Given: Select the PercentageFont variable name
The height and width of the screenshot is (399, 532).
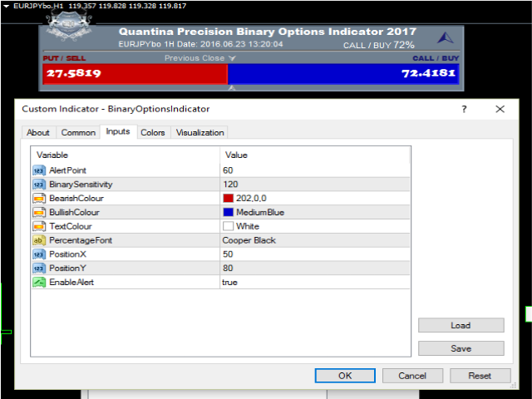Looking at the screenshot, I should click(x=81, y=240).
